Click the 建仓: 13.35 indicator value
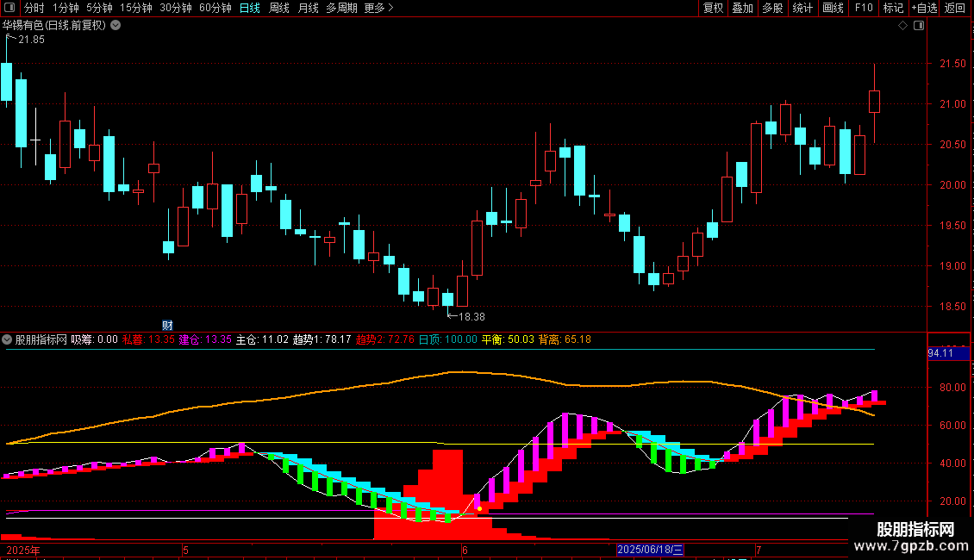The image size is (974, 560). pyautogui.click(x=205, y=339)
